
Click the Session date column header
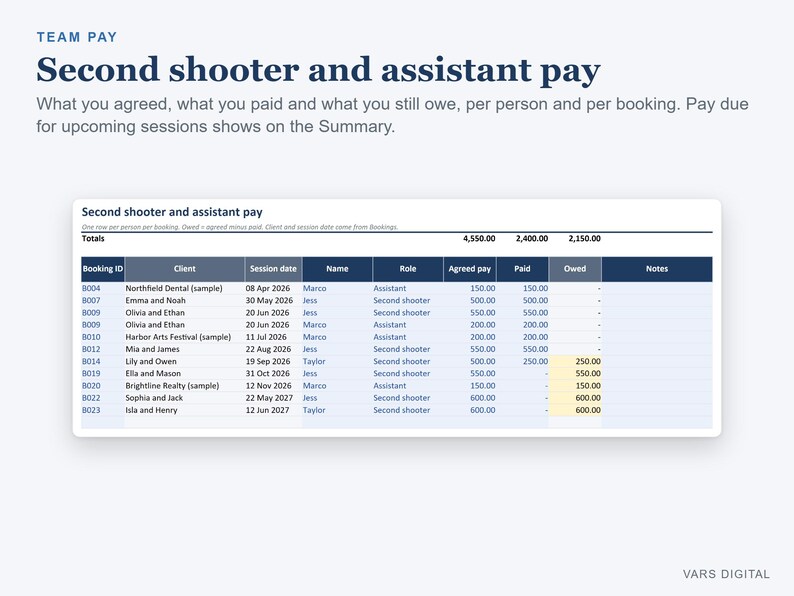(273, 269)
